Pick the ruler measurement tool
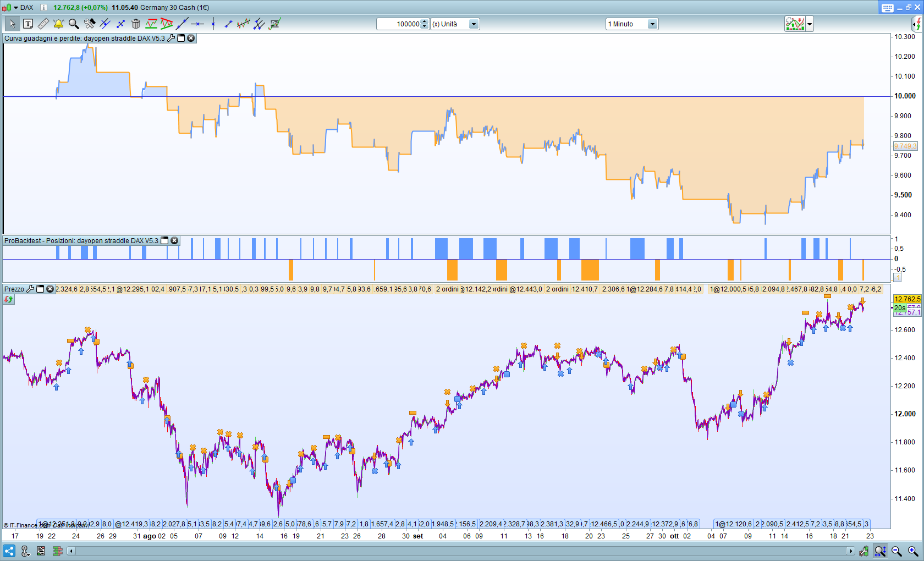The height and width of the screenshot is (561, 924). coord(43,24)
